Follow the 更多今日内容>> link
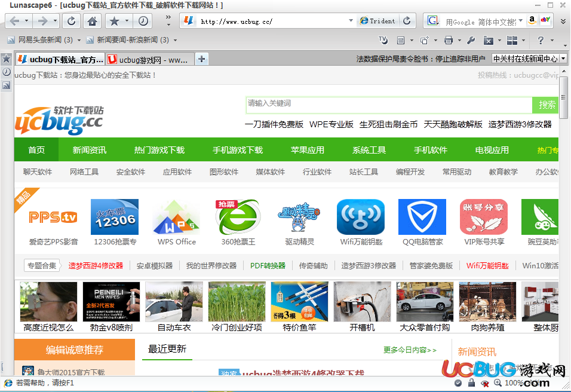This screenshot has height=392, width=571. (410, 350)
